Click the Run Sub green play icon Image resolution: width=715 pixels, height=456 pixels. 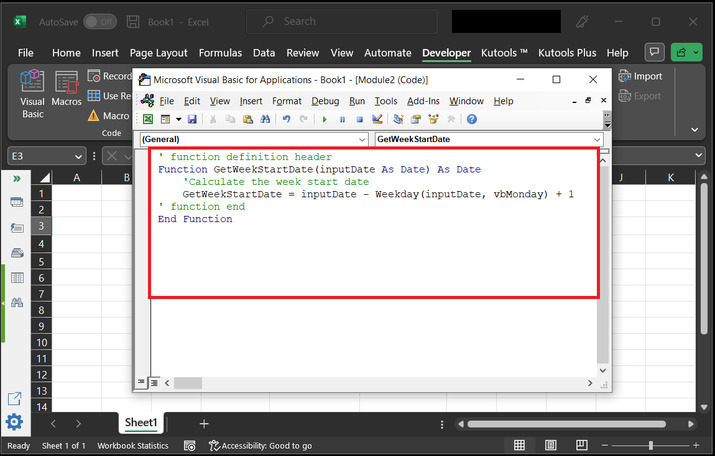coord(324,119)
